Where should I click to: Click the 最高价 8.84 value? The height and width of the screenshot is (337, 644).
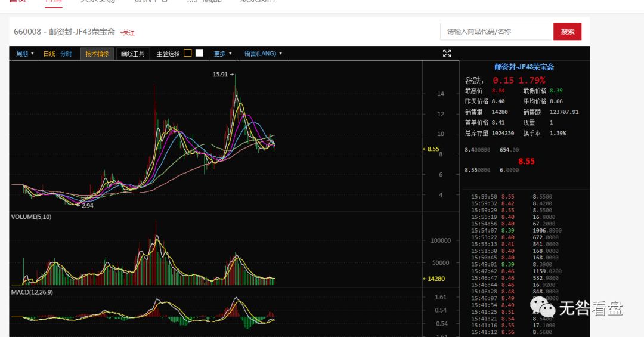click(498, 91)
